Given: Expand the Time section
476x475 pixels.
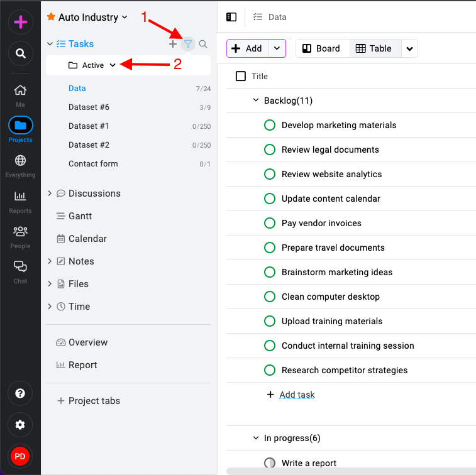Looking at the screenshot, I should tap(50, 307).
